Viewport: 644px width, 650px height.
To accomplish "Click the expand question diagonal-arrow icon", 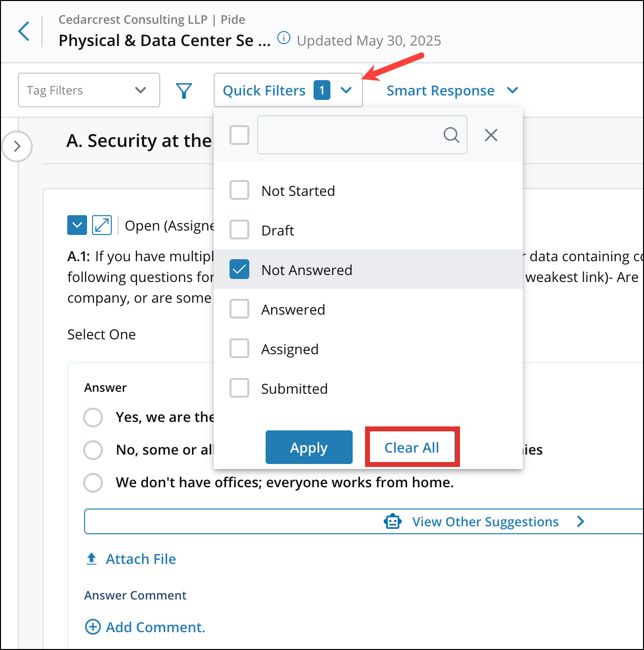I will tap(102, 225).
